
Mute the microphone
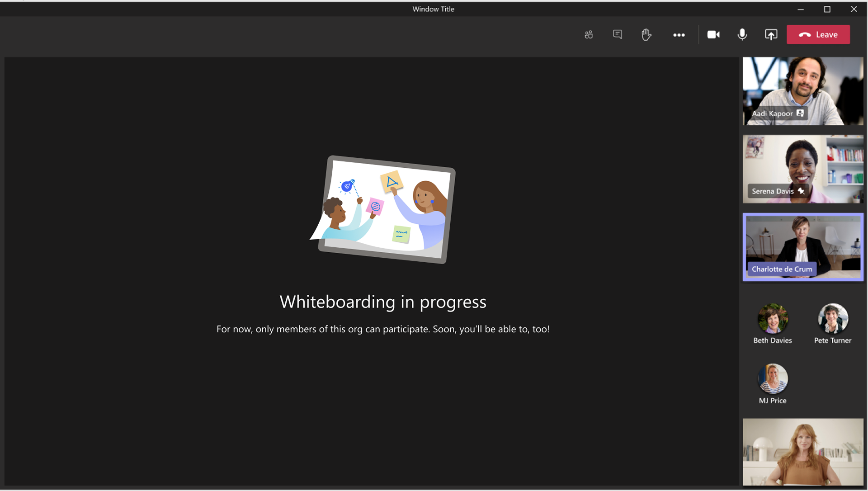742,35
